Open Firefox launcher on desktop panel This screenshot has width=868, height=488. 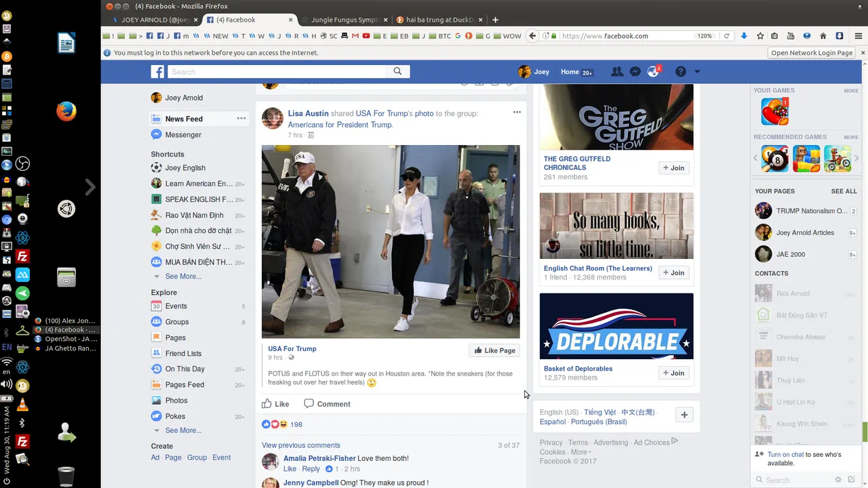pyautogui.click(x=66, y=111)
